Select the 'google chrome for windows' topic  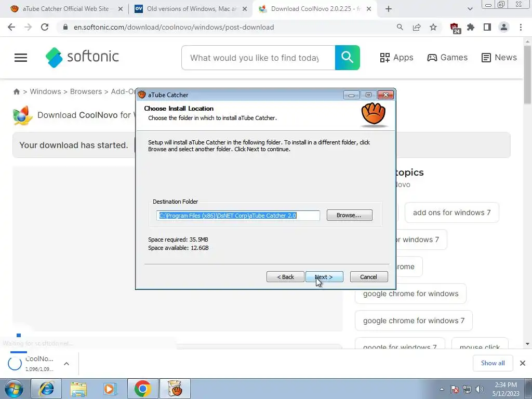click(x=410, y=294)
